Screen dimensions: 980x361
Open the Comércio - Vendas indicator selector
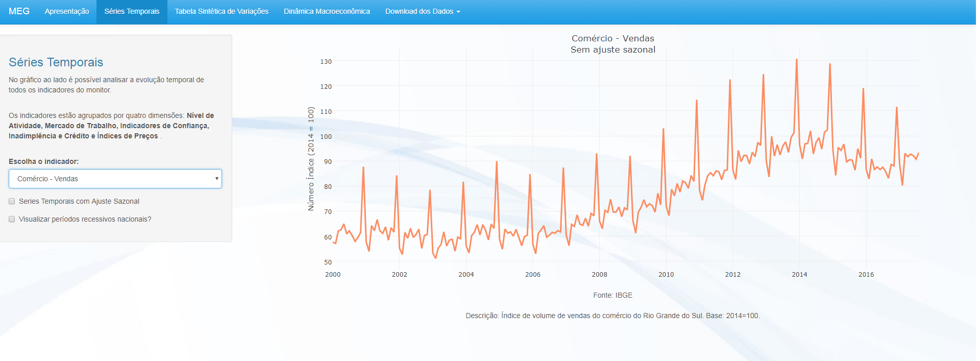click(115, 179)
